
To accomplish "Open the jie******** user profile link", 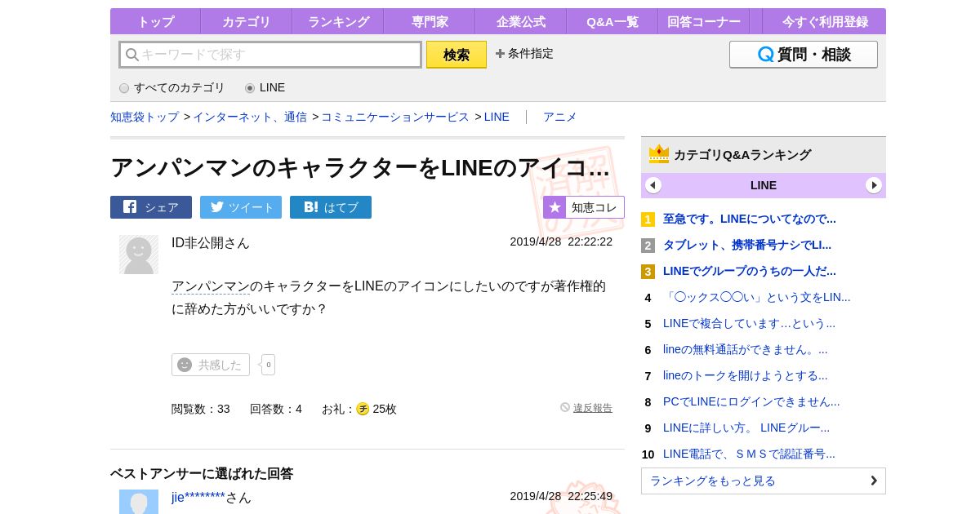I will pyautogui.click(x=198, y=497).
